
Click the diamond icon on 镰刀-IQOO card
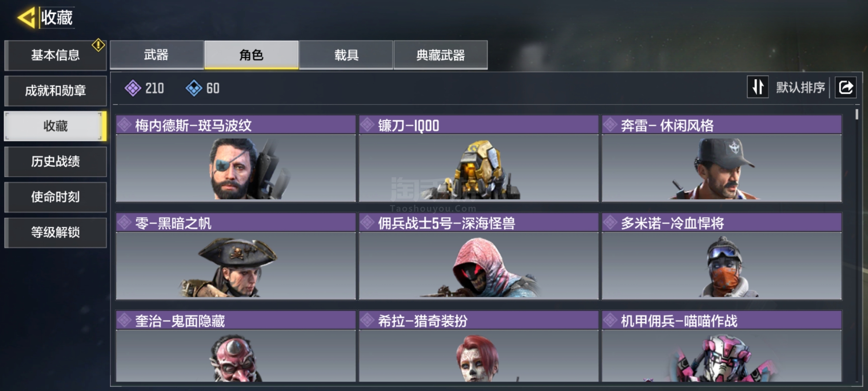pos(368,125)
